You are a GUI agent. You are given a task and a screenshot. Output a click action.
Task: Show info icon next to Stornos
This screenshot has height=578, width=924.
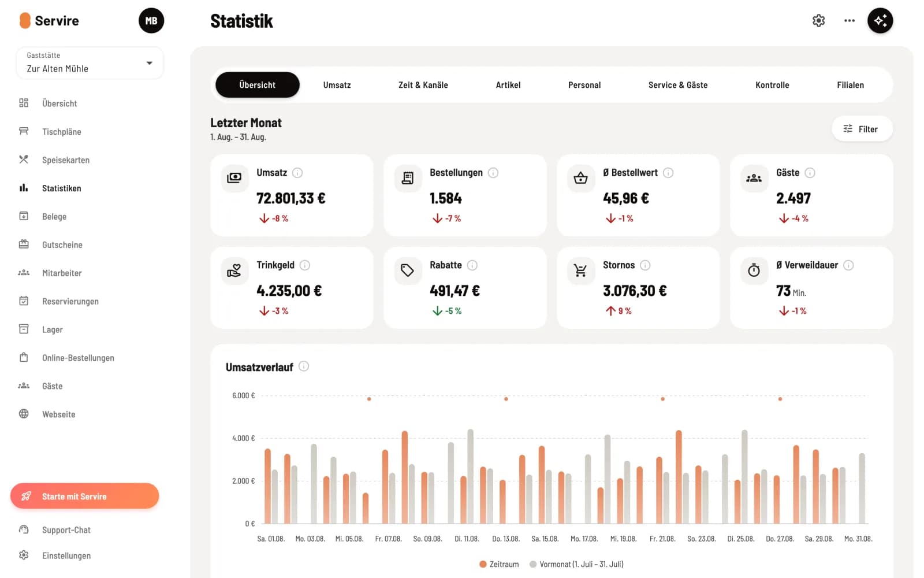(x=645, y=265)
